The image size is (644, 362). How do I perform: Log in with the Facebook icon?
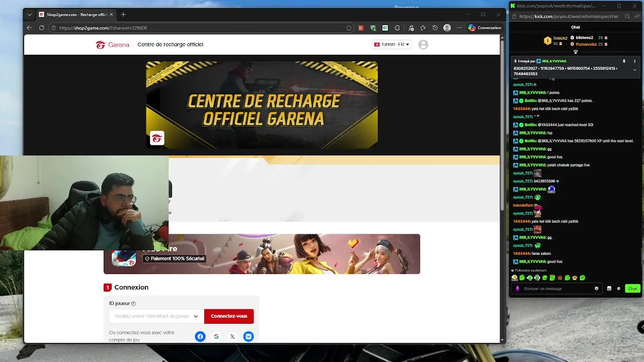(200, 336)
